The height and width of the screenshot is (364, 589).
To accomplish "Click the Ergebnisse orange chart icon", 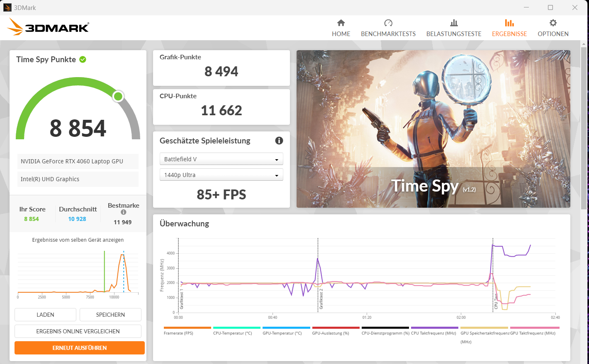I will [509, 23].
